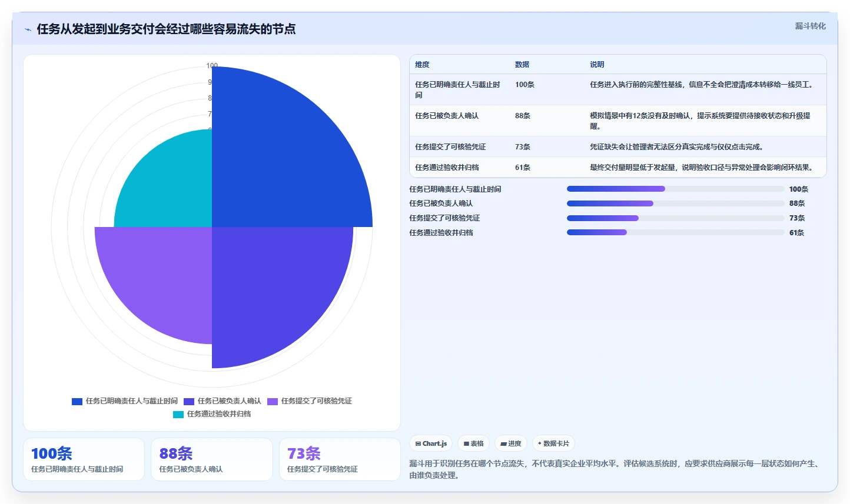Toggle legend swatch 任务提交了可核验凭证

[x=273, y=401]
